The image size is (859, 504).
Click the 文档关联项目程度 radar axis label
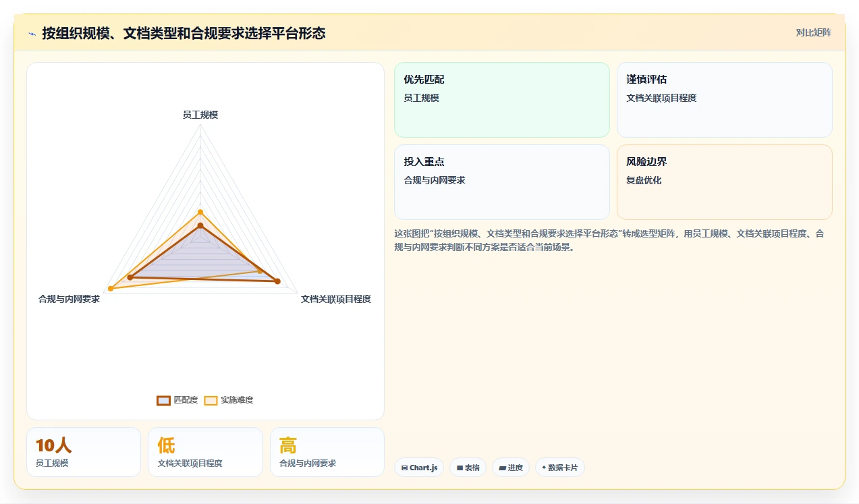click(336, 299)
